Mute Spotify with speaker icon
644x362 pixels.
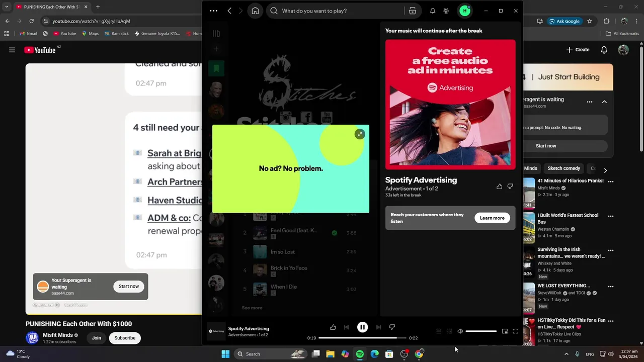460,331
